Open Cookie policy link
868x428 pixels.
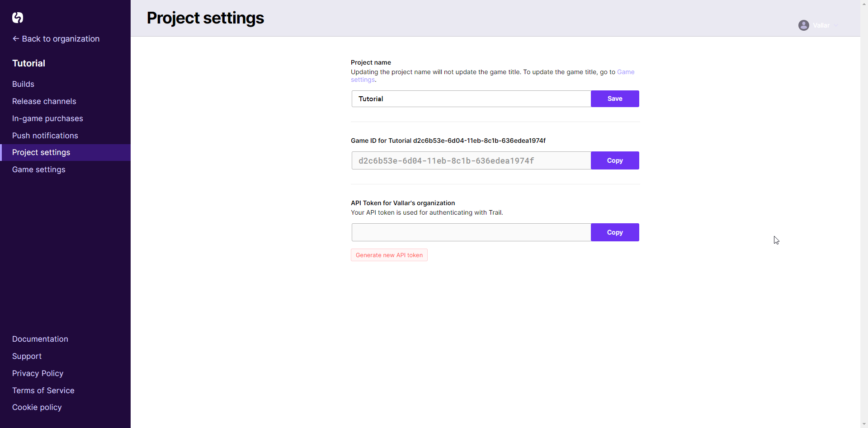pos(37,407)
